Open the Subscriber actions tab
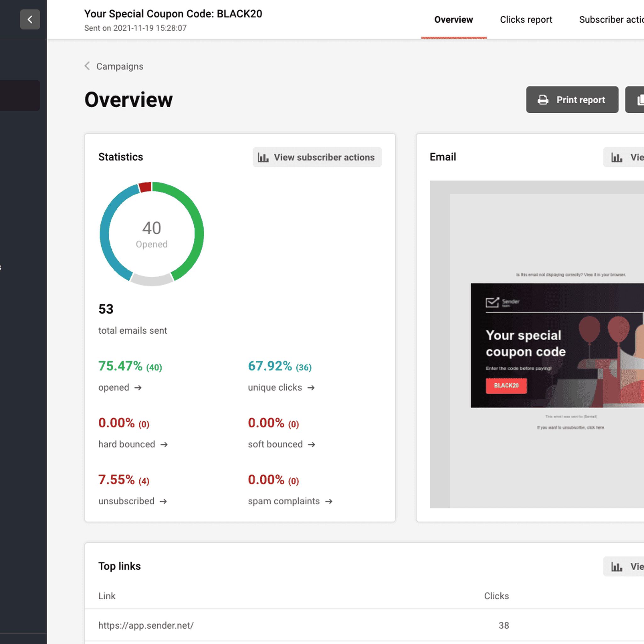The width and height of the screenshot is (644, 644). (x=611, y=20)
